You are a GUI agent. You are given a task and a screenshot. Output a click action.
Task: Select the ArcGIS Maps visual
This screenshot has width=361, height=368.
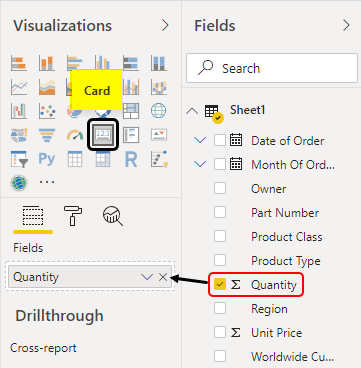[19, 183]
